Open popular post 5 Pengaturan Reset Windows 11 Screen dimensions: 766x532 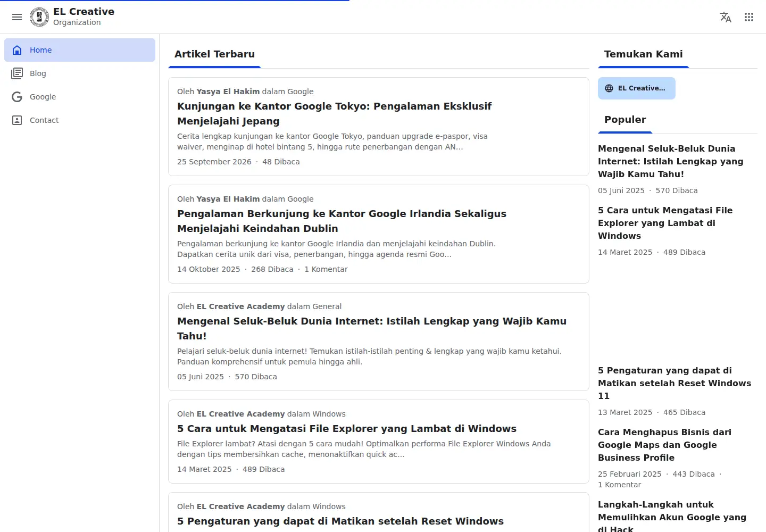pyautogui.click(x=675, y=383)
